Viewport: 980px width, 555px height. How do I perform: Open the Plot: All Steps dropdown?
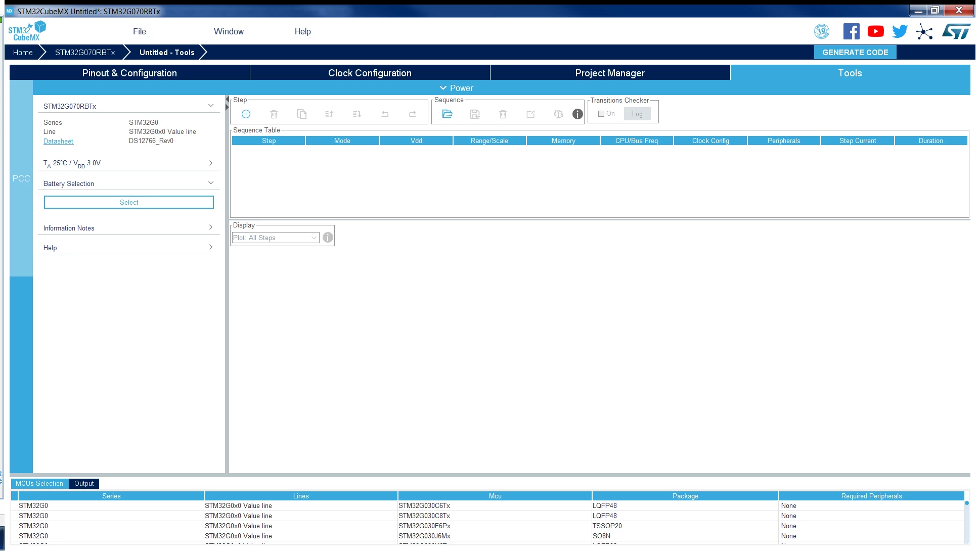coord(276,238)
